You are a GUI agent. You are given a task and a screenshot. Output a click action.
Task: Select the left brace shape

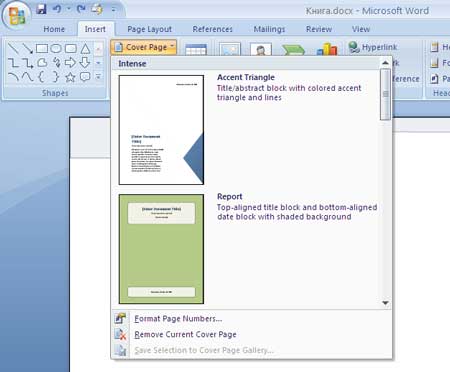pyautogui.click(x=42, y=77)
